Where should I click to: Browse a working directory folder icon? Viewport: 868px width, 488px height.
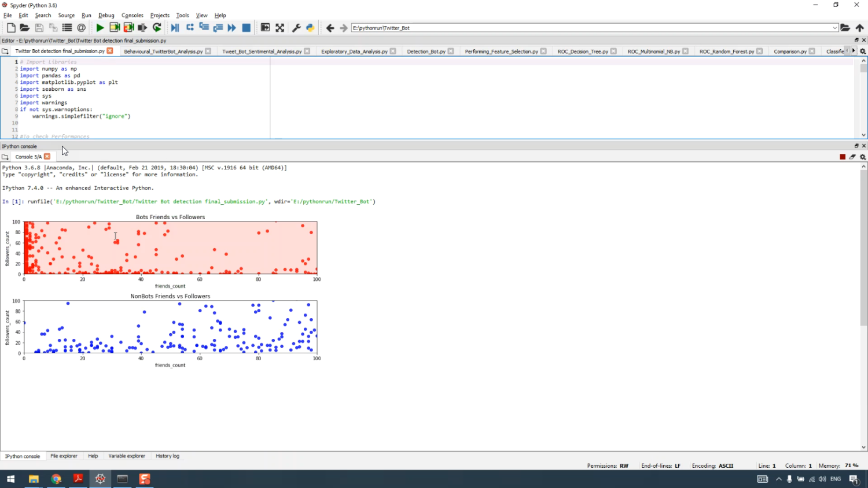tap(845, 28)
